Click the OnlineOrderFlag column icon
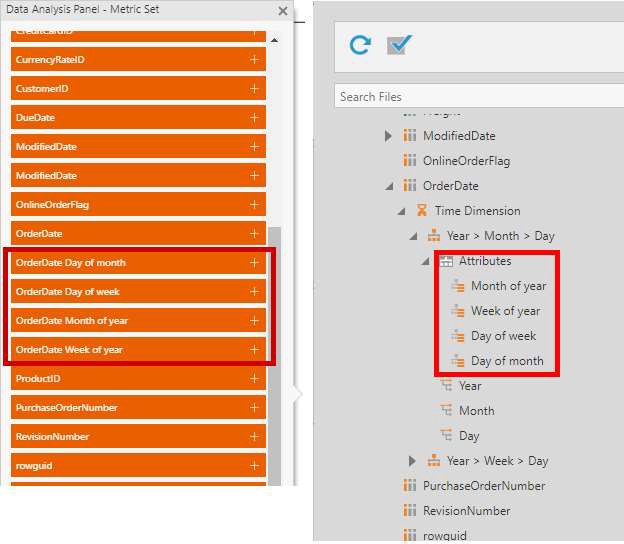624x544 pixels. pos(409,161)
